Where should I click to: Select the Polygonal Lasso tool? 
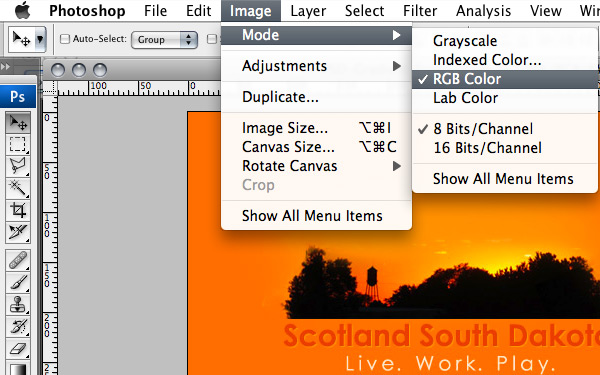(x=18, y=166)
